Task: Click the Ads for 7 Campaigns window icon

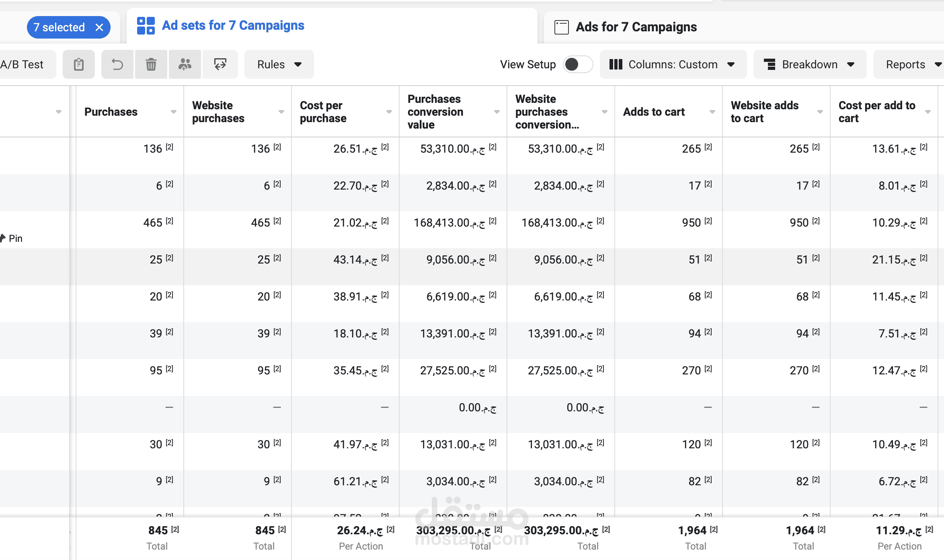Action: [x=561, y=27]
